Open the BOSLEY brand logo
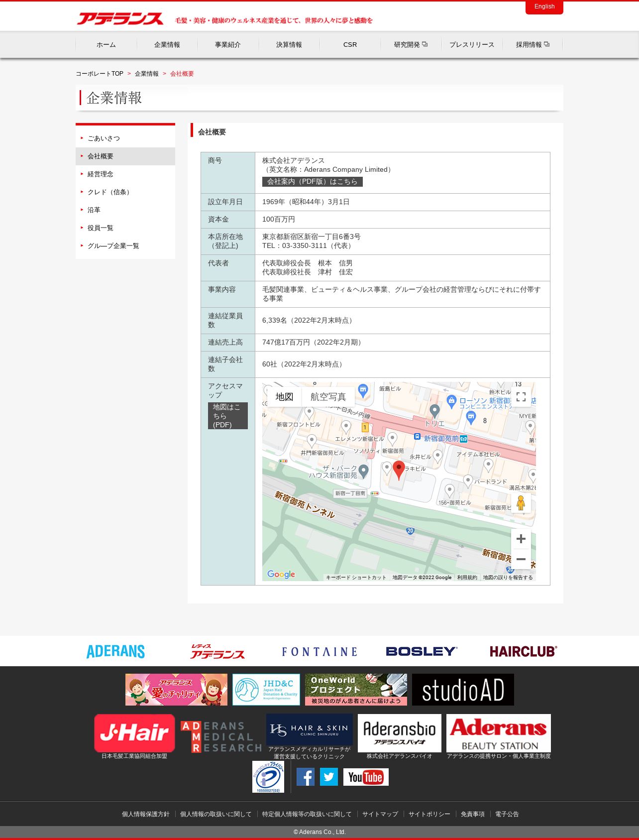 pos(422,651)
